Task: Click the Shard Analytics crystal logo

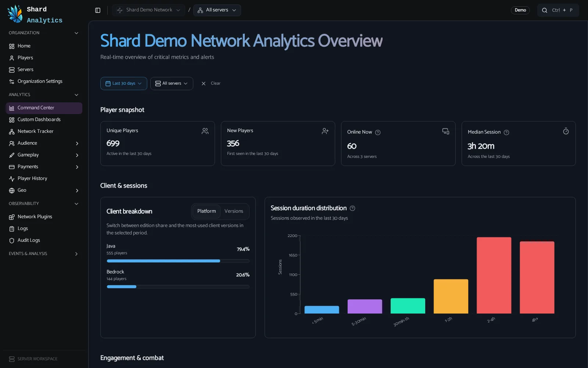Action: click(15, 14)
